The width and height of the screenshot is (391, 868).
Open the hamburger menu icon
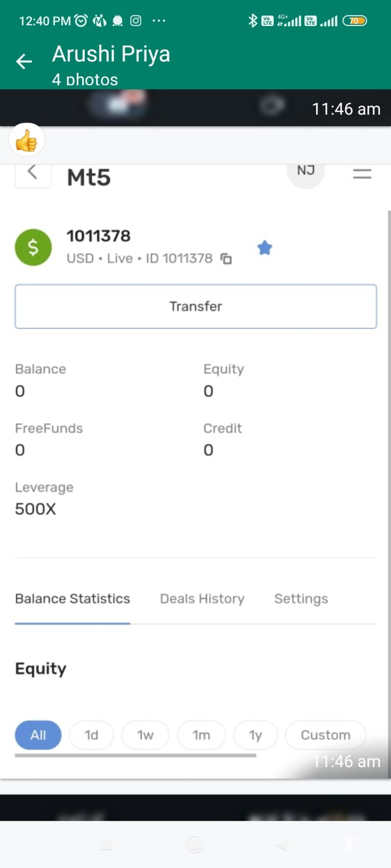point(362,174)
